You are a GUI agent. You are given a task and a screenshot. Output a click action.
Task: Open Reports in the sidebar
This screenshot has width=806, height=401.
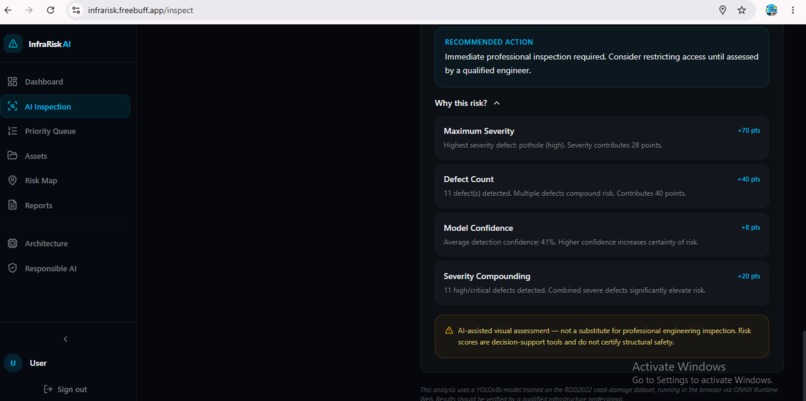pos(65,205)
